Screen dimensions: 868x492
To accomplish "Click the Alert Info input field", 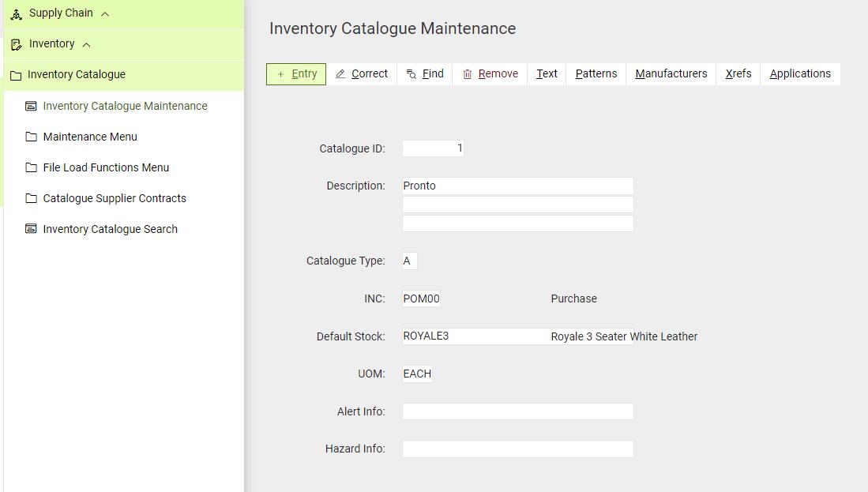I will pyautogui.click(x=517, y=411).
